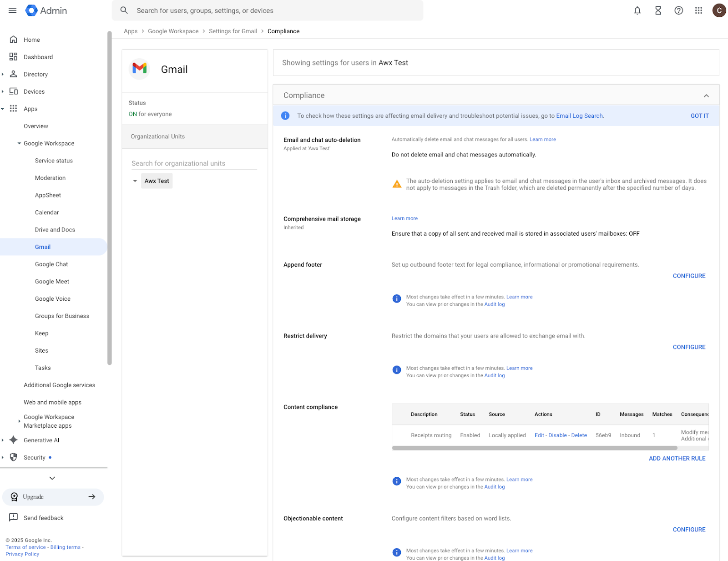
Task: Open the tasks hourglass icon
Action: [658, 10]
